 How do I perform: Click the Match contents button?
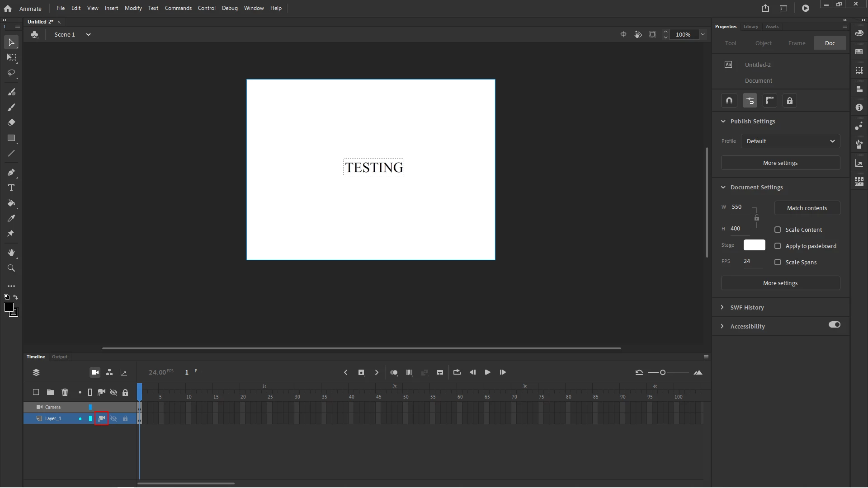tap(807, 208)
